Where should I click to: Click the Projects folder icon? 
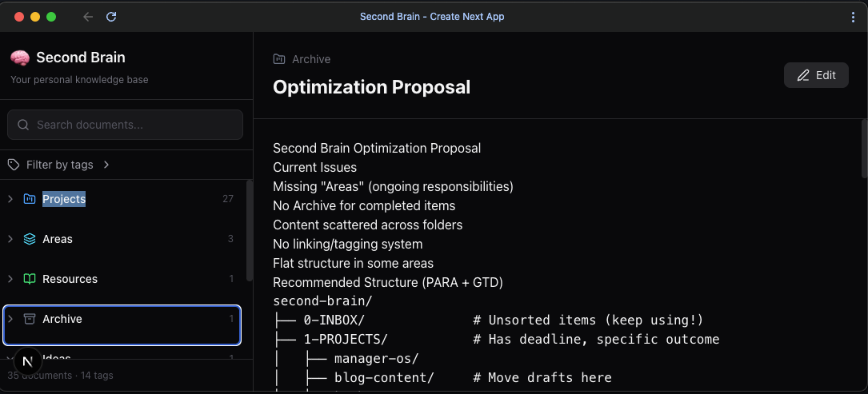coord(30,199)
